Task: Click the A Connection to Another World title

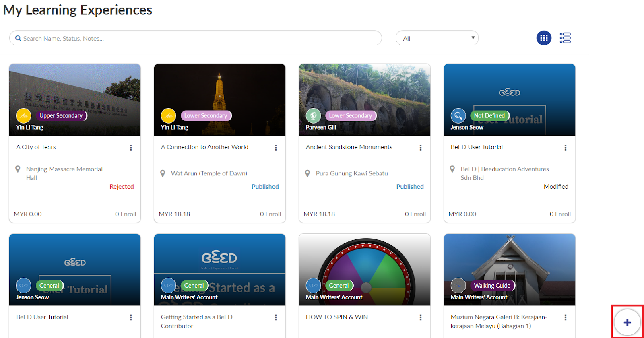Action: click(204, 147)
